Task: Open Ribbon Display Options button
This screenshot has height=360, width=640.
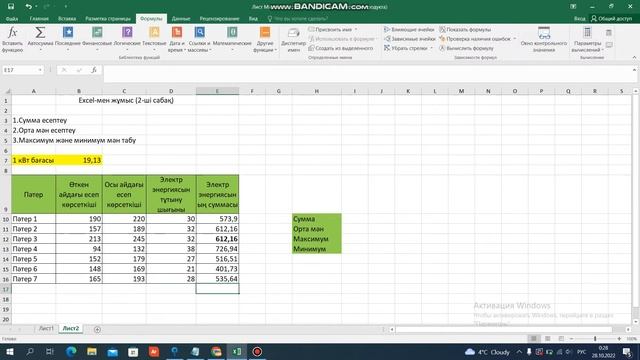Action: (x=573, y=7)
